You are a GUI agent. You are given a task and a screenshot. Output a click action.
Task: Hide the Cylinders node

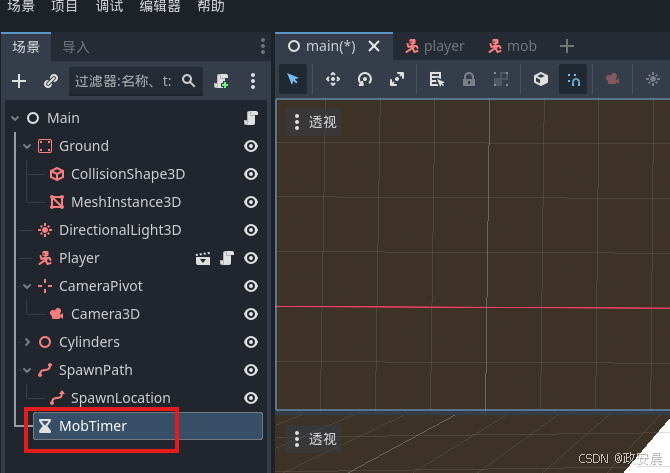(251, 342)
